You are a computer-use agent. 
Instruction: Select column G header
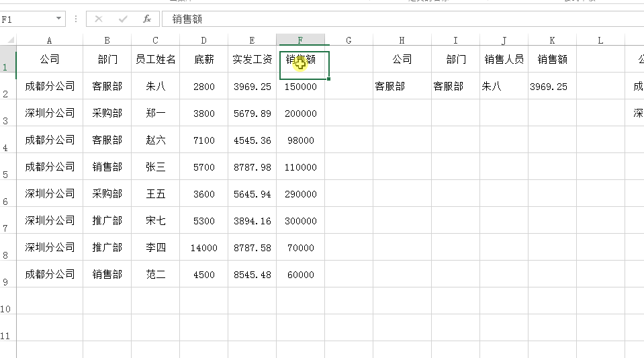[x=349, y=40]
